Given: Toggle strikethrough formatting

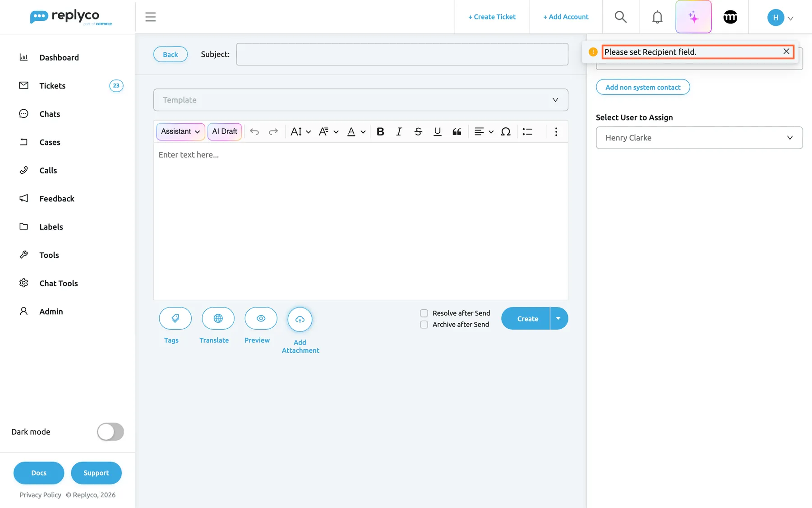Looking at the screenshot, I should click(x=418, y=131).
